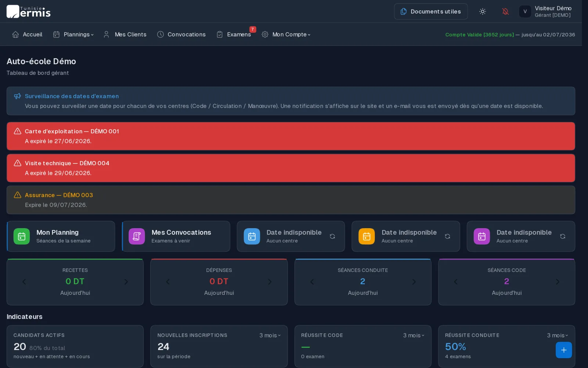Open Visite technique DÉMO 004 alert
588x368 pixels.
point(291,168)
